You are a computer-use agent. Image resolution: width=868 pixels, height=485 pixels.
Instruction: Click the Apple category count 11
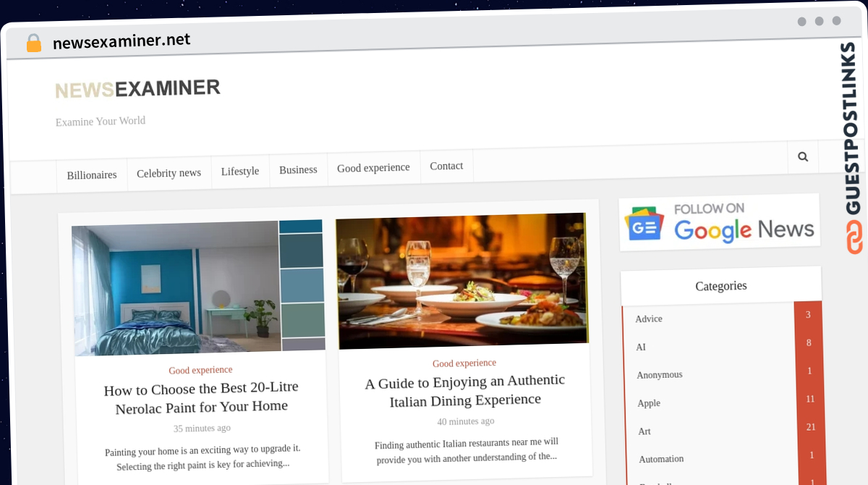pyautogui.click(x=810, y=399)
